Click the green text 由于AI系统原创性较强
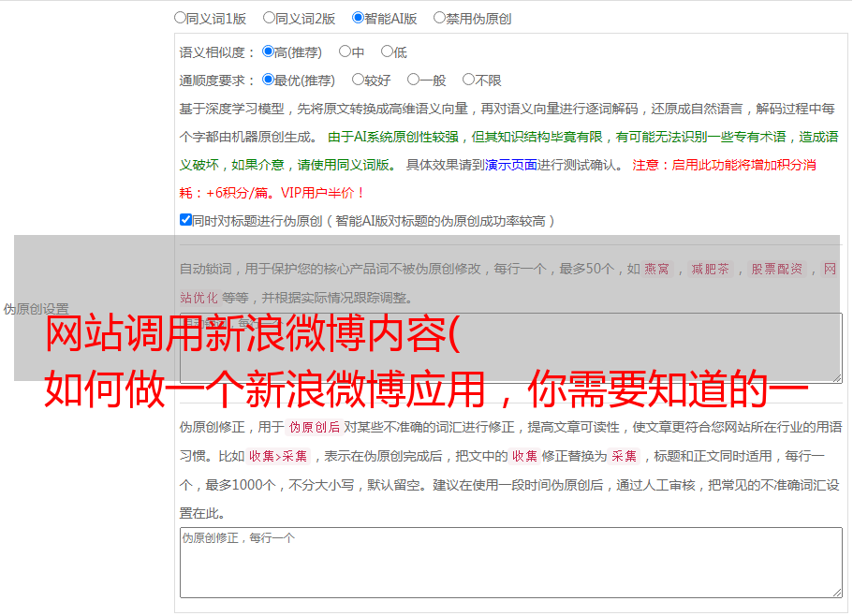This screenshot has height=616, width=853. pos(393,137)
